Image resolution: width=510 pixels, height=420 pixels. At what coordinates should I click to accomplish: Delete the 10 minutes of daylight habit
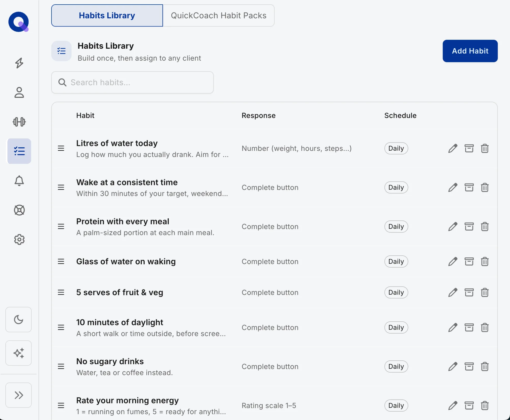pyautogui.click(x=484, y=327)
